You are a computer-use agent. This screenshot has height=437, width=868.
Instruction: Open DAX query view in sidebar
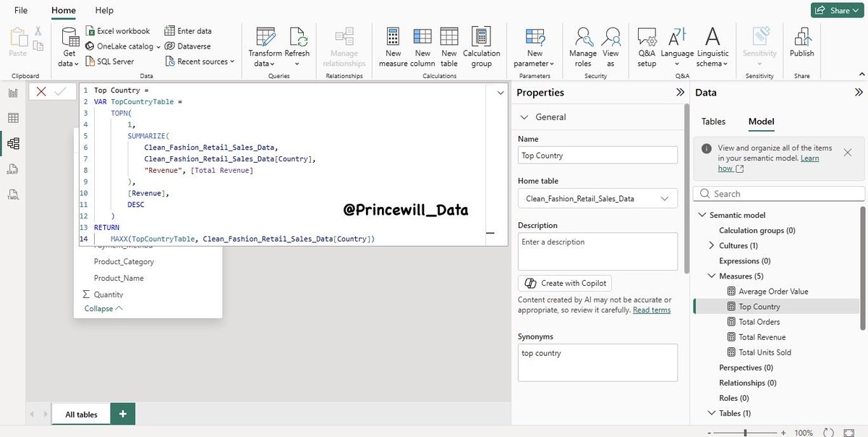[13, 169]
